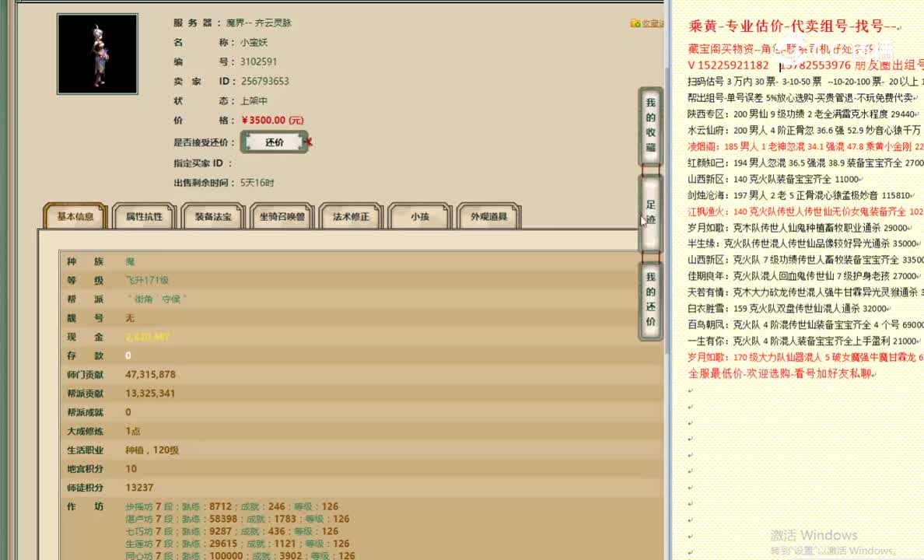Click the 乘黄-专业估价 heading in the document

(793, 26)
